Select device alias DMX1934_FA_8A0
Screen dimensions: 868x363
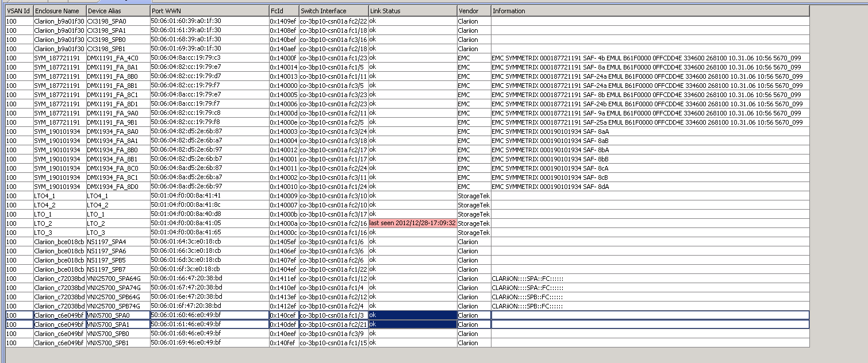pyautogui.click(x=118, y=132)
